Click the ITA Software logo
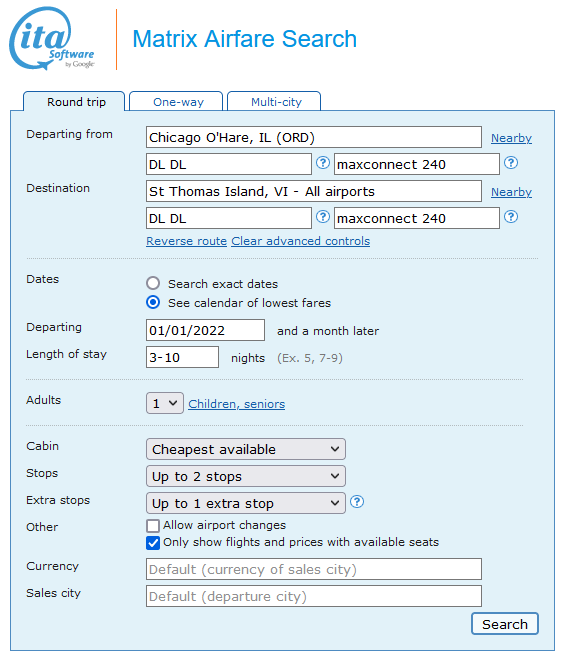The image size is (563, 660). [52, 39]
